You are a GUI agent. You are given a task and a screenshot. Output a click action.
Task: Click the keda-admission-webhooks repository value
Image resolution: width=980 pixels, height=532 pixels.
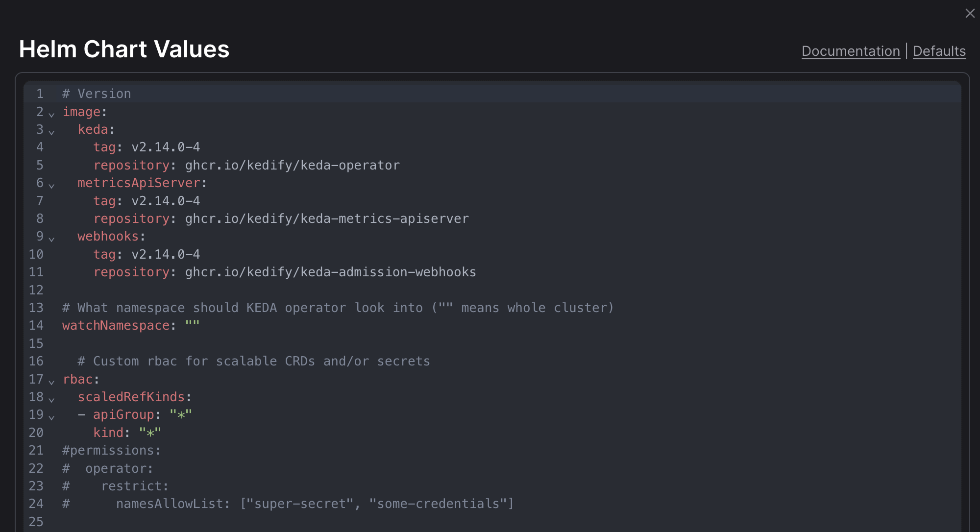(331, 272)
